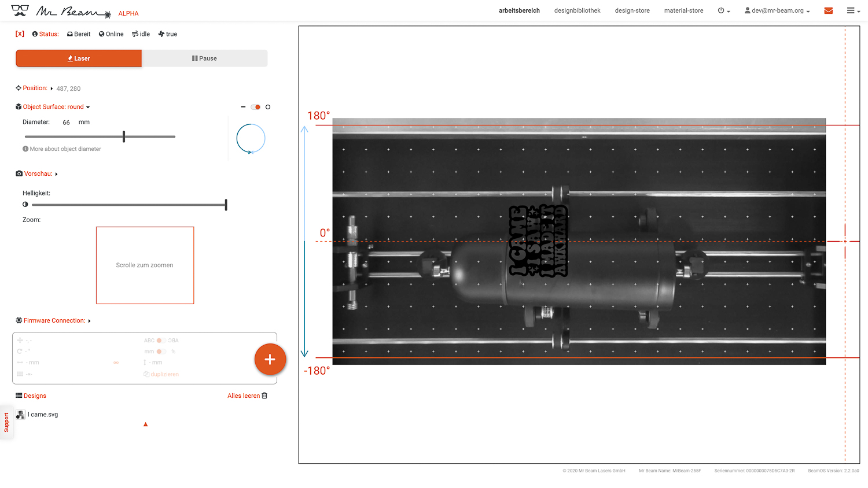
Task: Open the power menu dropdown
Action: (724, 10)
